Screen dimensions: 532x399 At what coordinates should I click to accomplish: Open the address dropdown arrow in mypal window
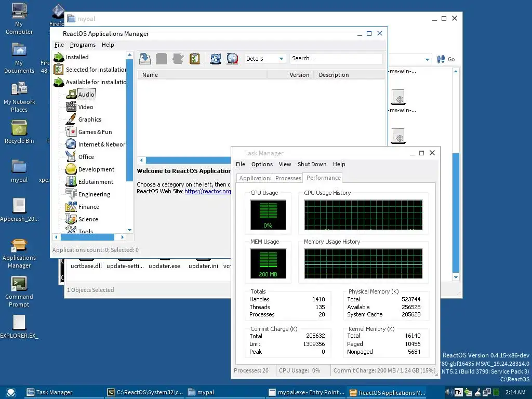point(427,59)
